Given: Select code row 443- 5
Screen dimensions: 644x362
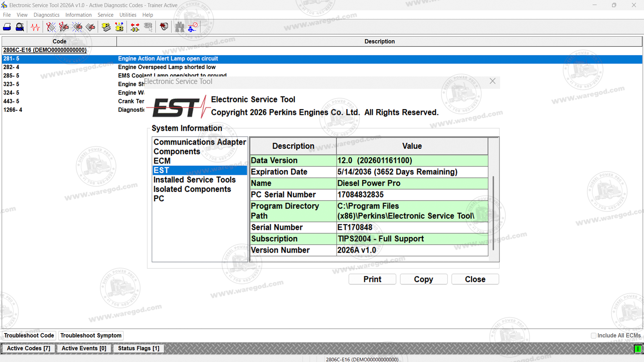Looking at the screenshot, I should [73, 101].
